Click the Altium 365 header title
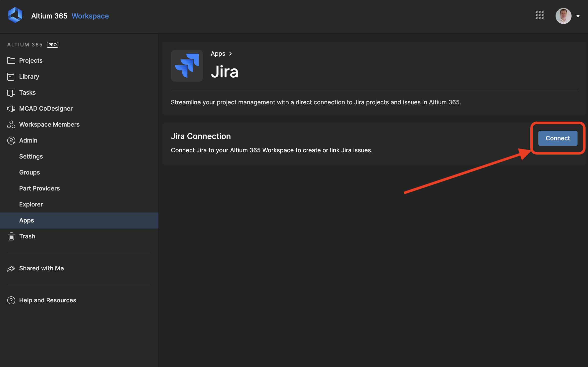This screenshot has height=367, width=588. pyautogui.click(x=49, y=16)
